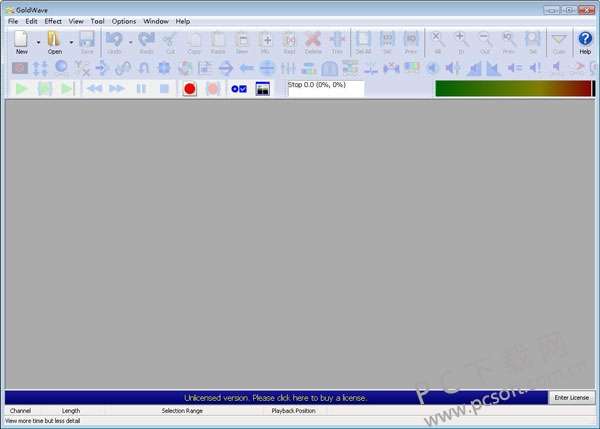Image resolution: width=600 pixels, height=429 pixels.
Task: Click the Enter License button
Action: click(x=572, y=398)
